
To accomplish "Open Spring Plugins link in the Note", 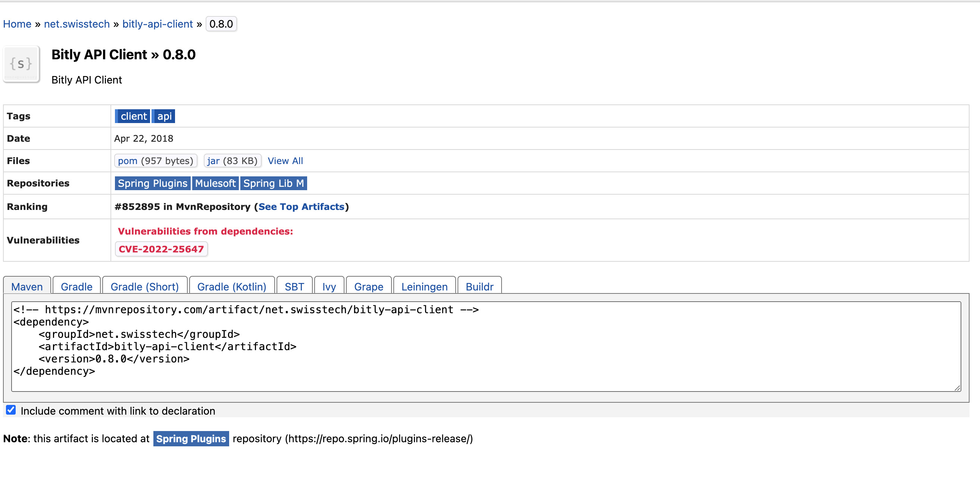I will [191, 438].
